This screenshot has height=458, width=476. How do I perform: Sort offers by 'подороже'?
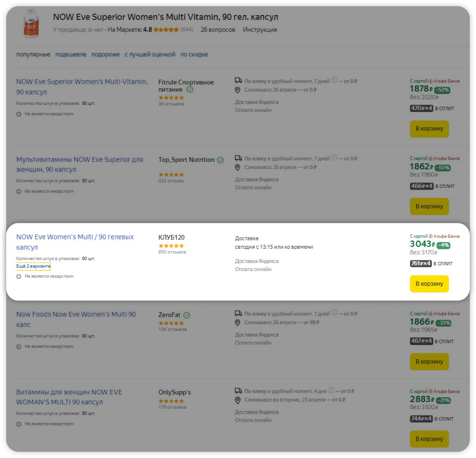pos(106,55)
